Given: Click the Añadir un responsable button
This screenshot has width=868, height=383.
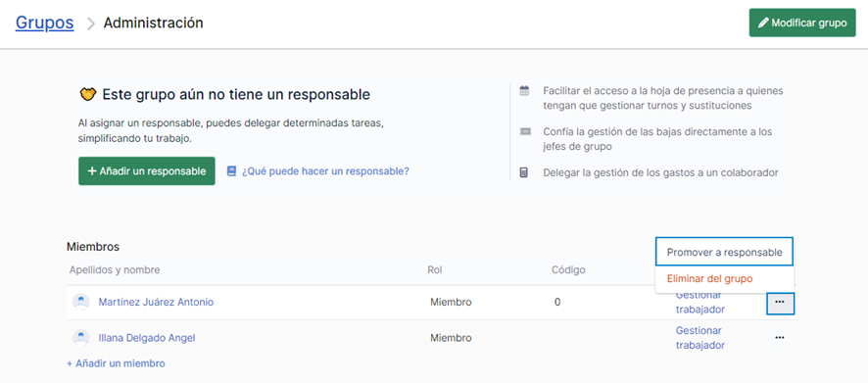Looking at the screenshot, I should pyautogui.click(x=147, y=171).
